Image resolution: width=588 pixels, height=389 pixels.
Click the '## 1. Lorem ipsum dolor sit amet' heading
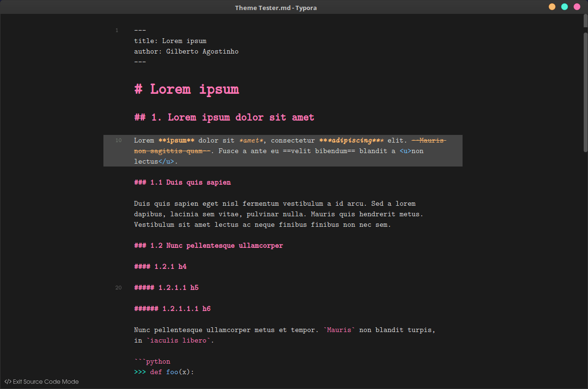224,117
